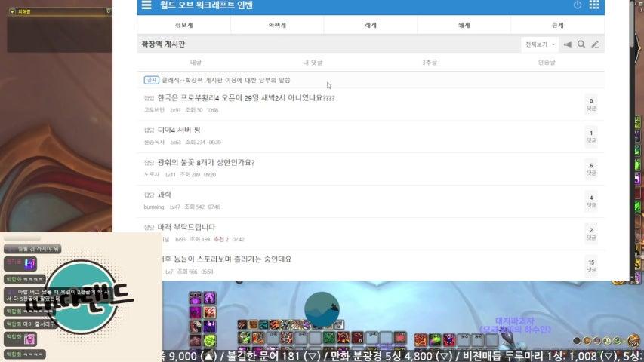Open the hamburger menu in the Inven header
The height and width of the screenshot is (362, 644).
[146, 5]
